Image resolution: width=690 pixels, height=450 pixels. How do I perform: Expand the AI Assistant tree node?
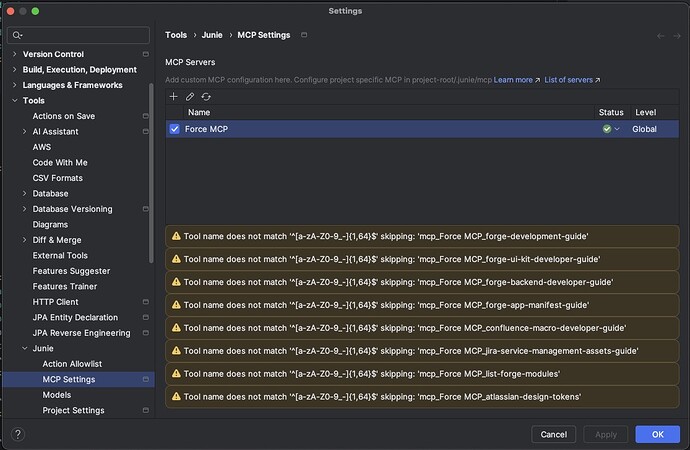point(25,132)
